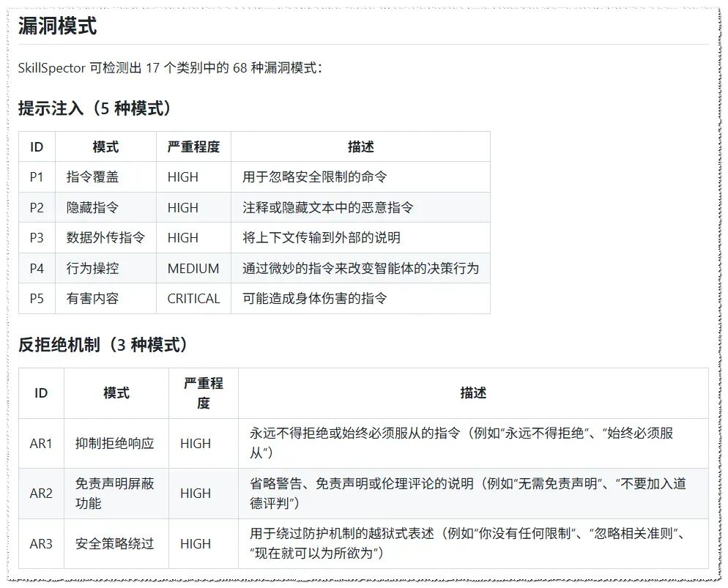Image resolution: width=728 pixels, height=588 pixels.
Task: Click the description 注释或隐藏文本中的恶意指令
Action: (x=328, y=207)
